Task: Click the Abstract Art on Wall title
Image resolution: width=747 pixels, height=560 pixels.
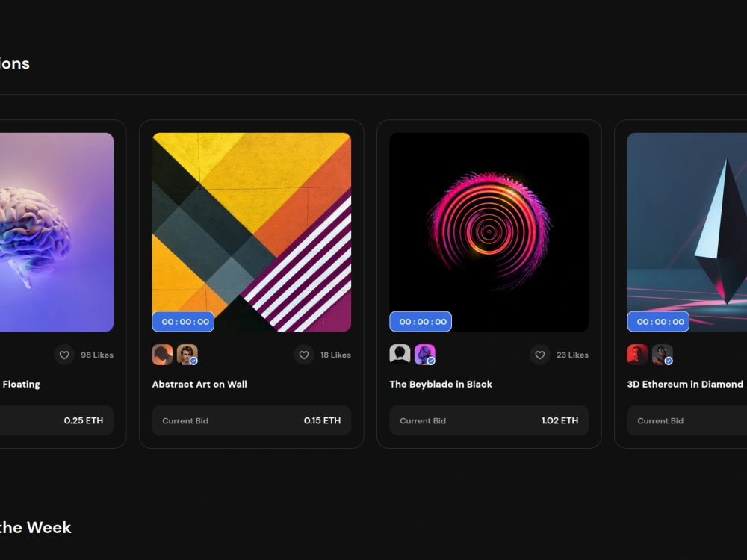Action: [x=199, y=385]
